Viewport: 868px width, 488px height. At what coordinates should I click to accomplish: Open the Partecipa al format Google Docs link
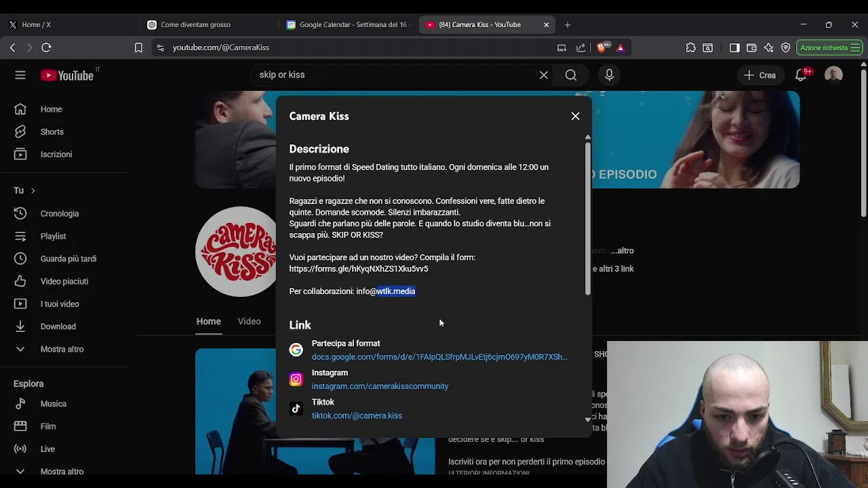pos(439,357)
